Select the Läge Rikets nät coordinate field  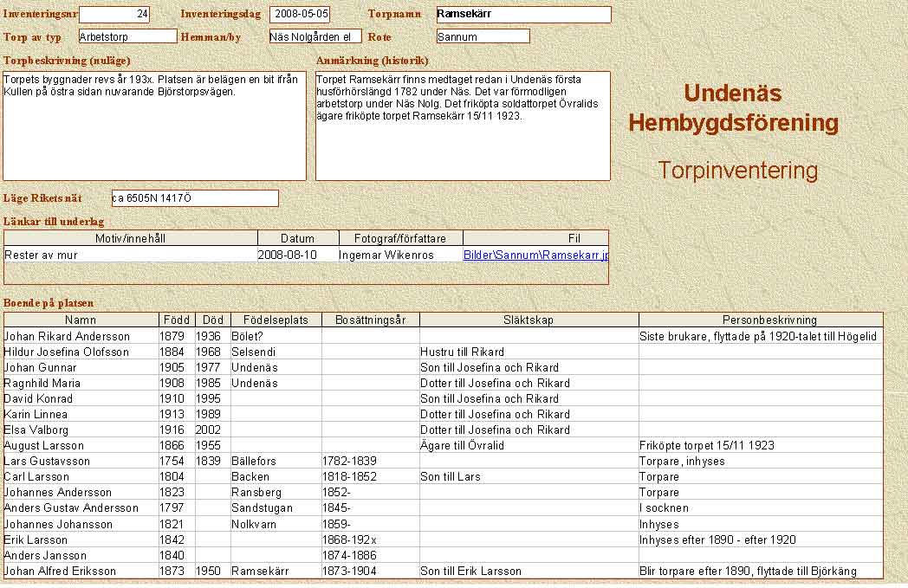click(195, 198)
